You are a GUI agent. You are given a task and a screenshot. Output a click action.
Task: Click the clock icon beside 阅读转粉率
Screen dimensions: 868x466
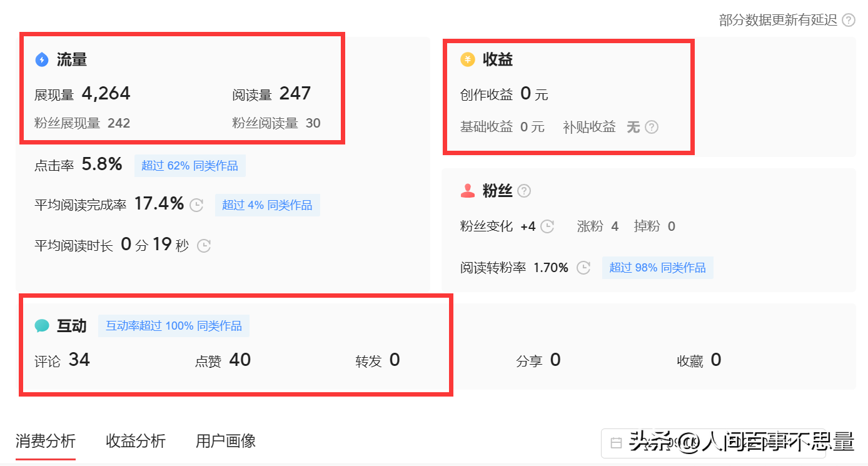583,267
